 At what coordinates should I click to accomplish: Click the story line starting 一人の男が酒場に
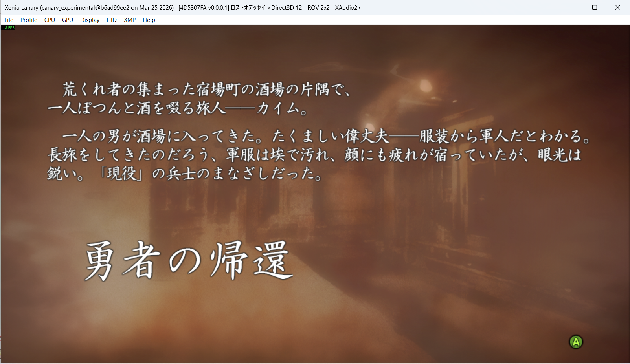pyautogui.click(x=326, y=136)
